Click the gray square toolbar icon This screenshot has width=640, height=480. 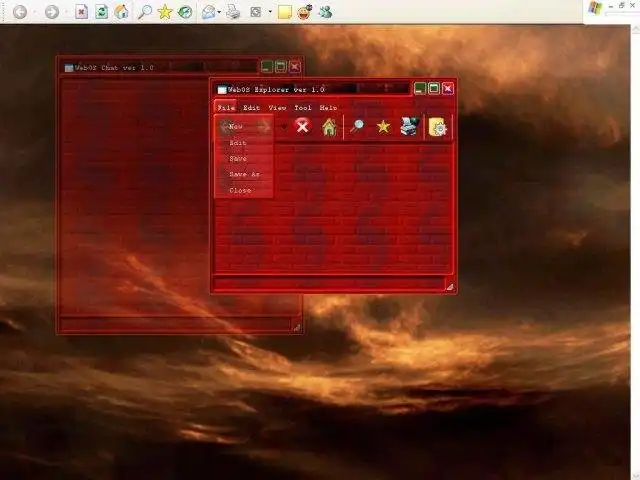(x=256, y=12)
